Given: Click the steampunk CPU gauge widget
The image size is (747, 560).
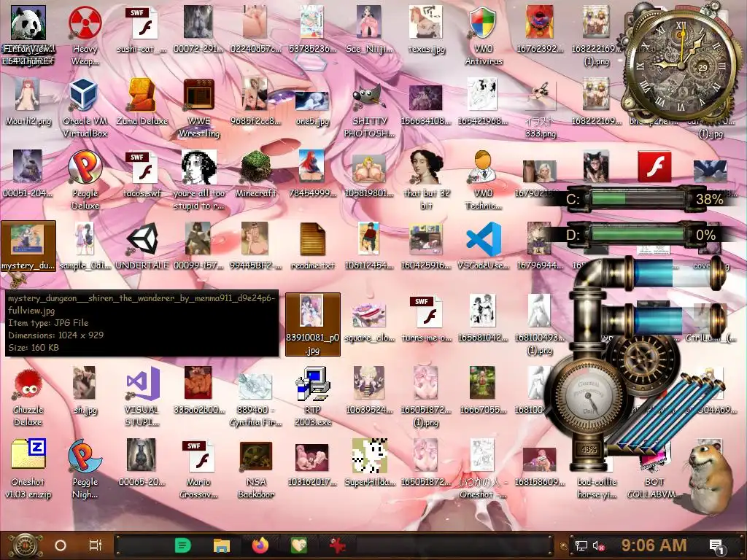Looking at the screenshot, I should 587,395.
